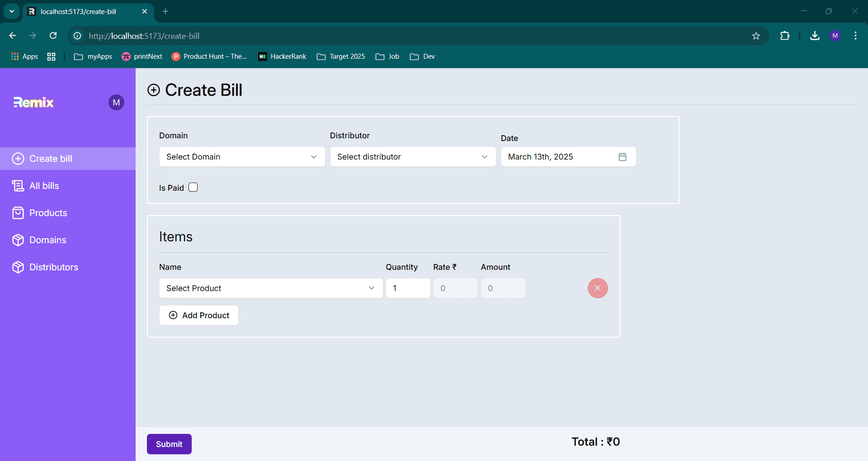Viewport: 868px width, 461px height.
Task: Click the Amount input field
Action: (503, 288)
